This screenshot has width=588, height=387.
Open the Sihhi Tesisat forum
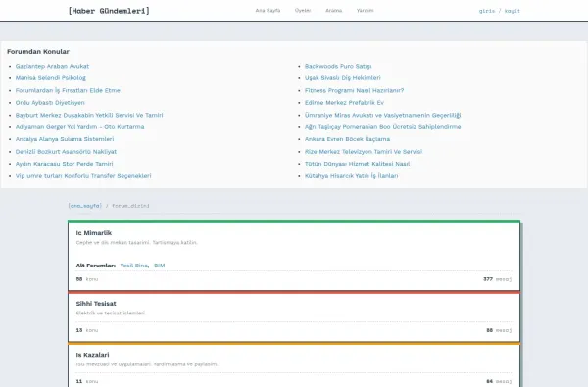(96, 304)
